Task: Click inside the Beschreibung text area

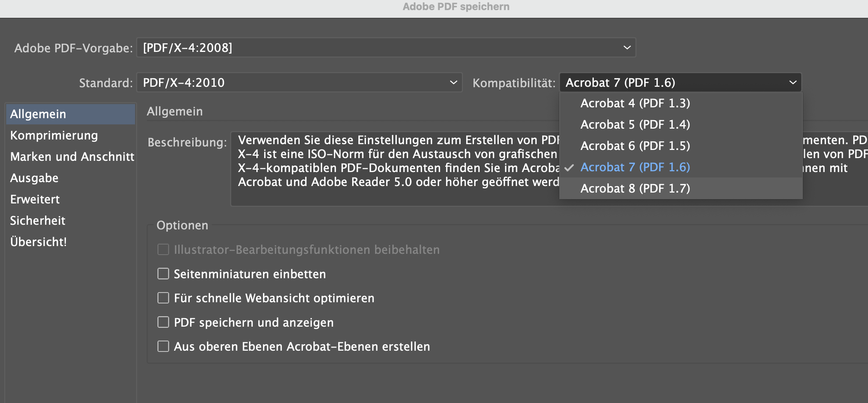Action: tap(388, 167)
